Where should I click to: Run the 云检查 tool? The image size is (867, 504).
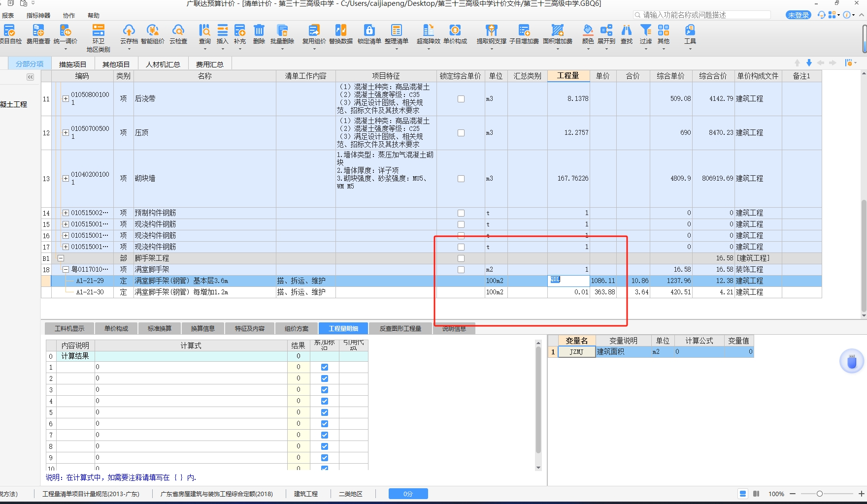click(x=178, y=34)
